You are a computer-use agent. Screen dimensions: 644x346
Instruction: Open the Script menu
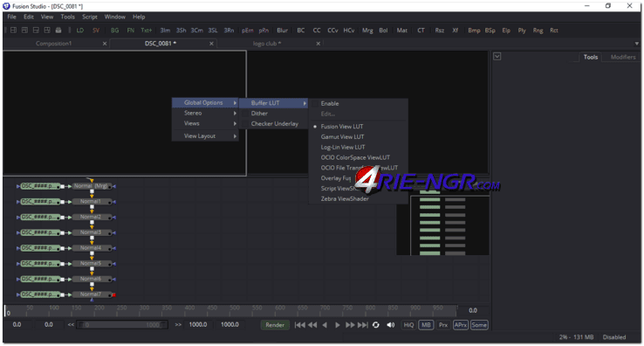click(90, 17)
